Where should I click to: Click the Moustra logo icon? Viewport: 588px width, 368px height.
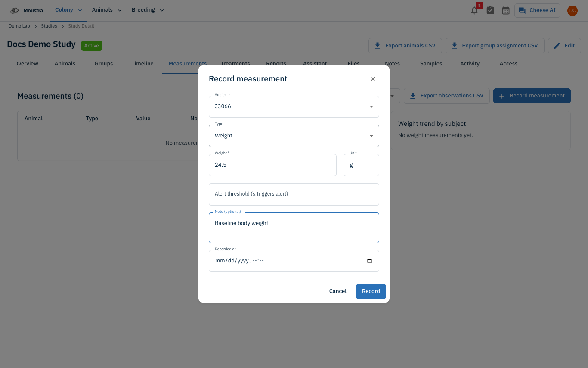(x=15, y=10)
